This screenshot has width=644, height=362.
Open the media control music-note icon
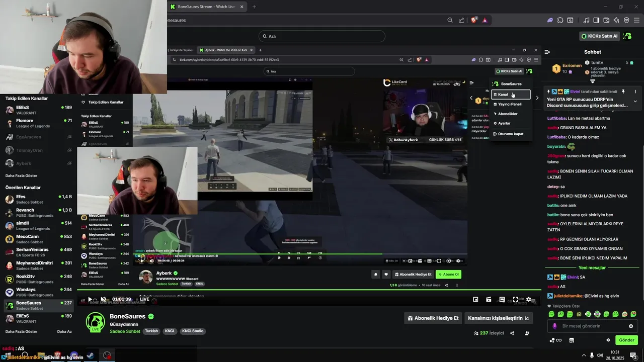pos(586,20)
